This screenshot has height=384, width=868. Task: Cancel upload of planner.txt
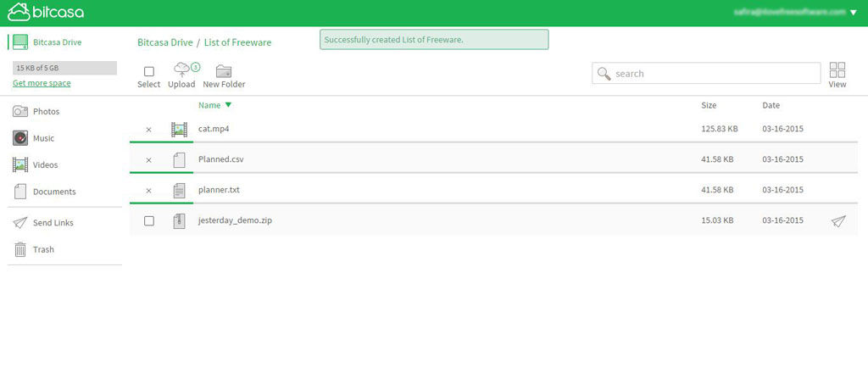[x=148, y=191]
